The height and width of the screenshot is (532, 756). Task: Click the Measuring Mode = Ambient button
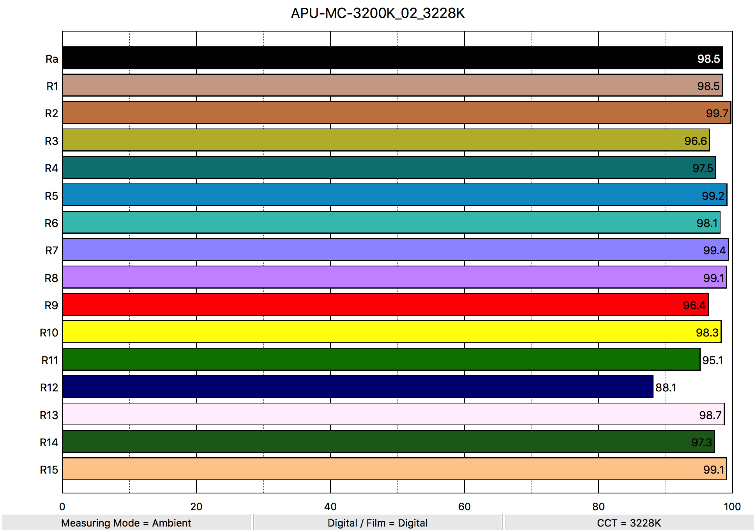click(126, 523)
